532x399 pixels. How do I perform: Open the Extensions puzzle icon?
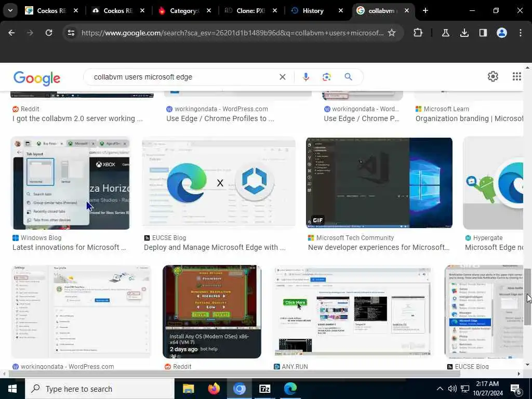pos(418,33)
